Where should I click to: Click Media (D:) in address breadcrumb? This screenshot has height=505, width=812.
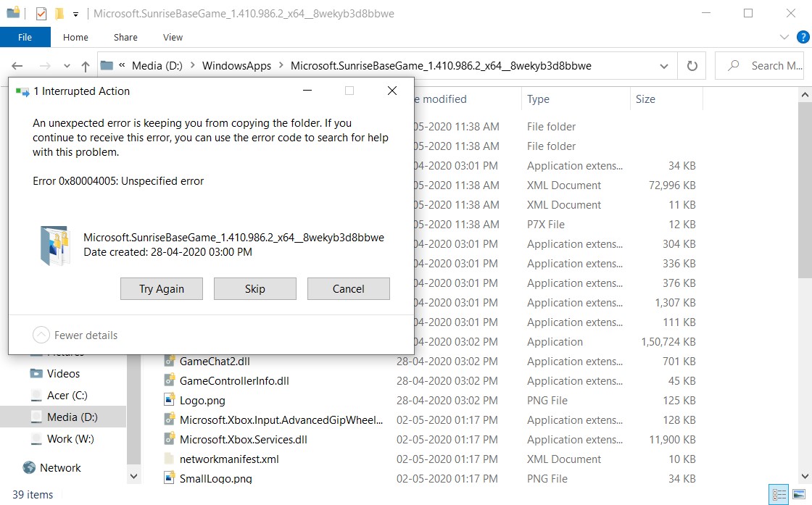[157, 66]
